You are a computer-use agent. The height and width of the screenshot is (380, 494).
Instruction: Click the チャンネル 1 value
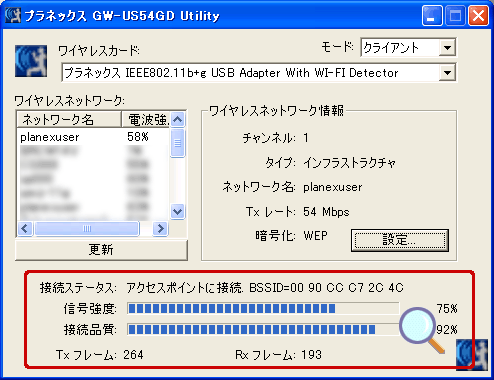(306, 138)
